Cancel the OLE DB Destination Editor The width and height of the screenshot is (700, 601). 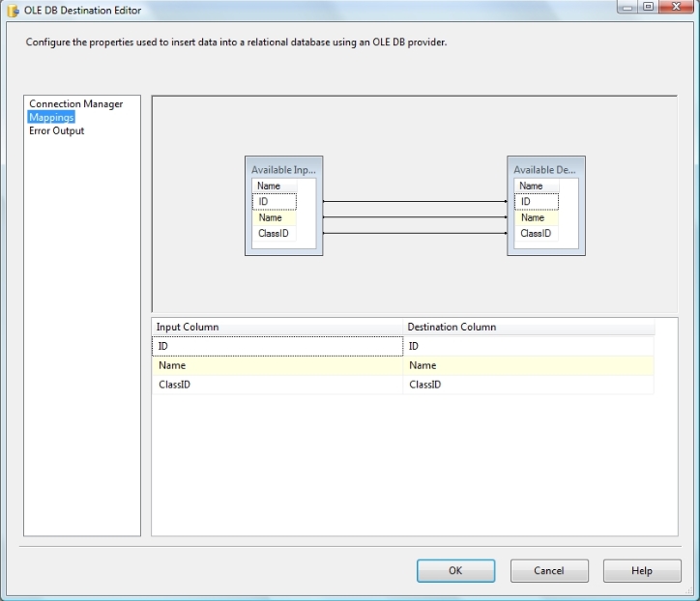click(x=549, y=571)
